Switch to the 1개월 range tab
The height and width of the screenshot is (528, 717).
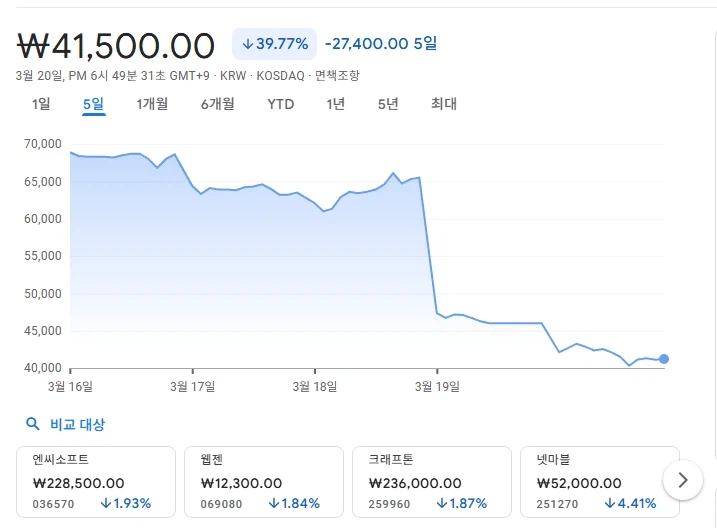tap(152, 104)
